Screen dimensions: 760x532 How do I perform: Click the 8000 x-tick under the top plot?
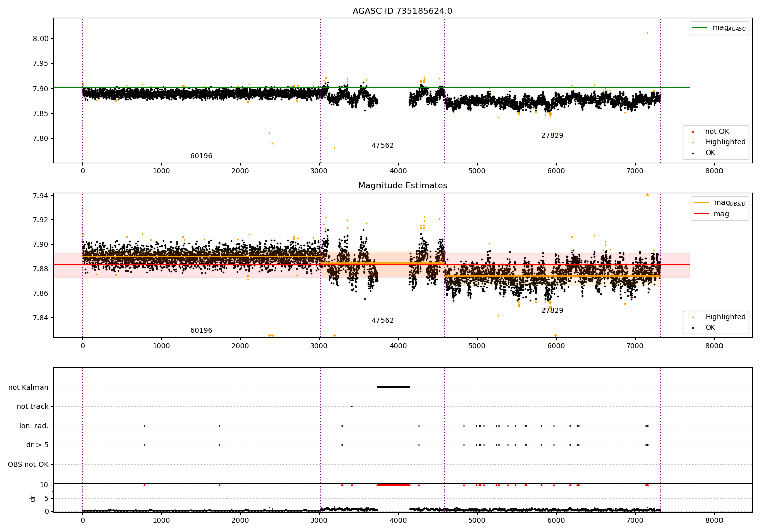714,171
